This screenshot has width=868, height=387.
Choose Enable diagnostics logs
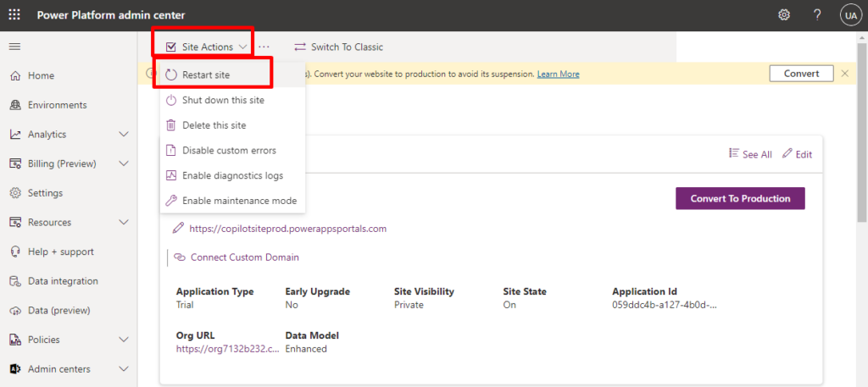pos(232,175)
